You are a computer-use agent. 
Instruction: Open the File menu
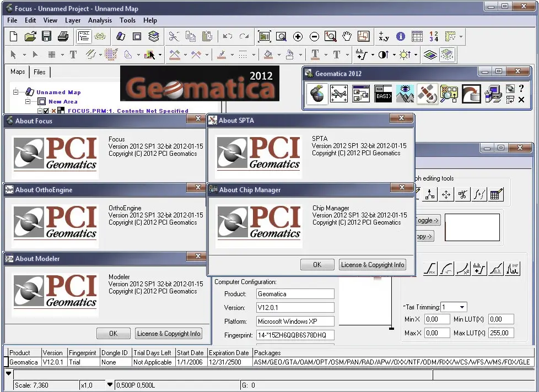(x=12, y=20)
